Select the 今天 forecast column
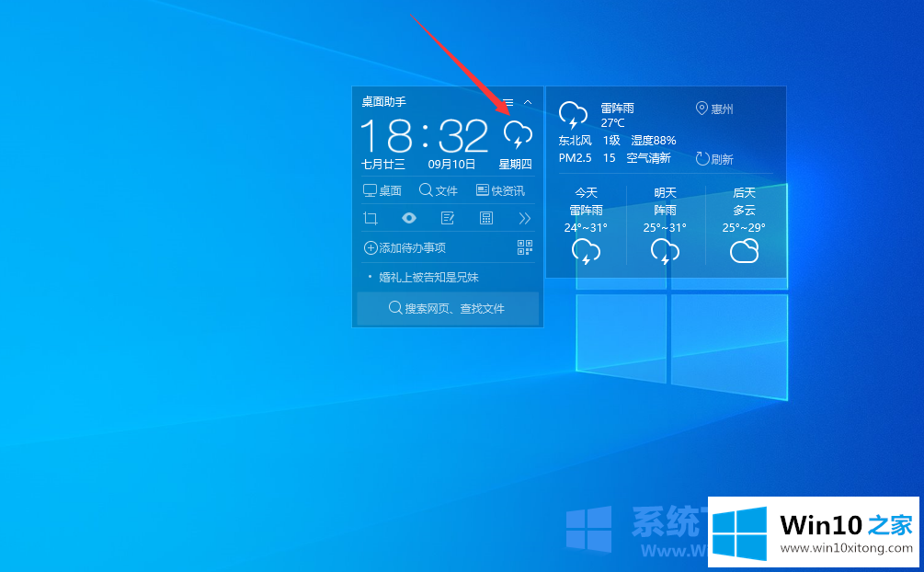The image size is (924, 572). coord(586,224)
